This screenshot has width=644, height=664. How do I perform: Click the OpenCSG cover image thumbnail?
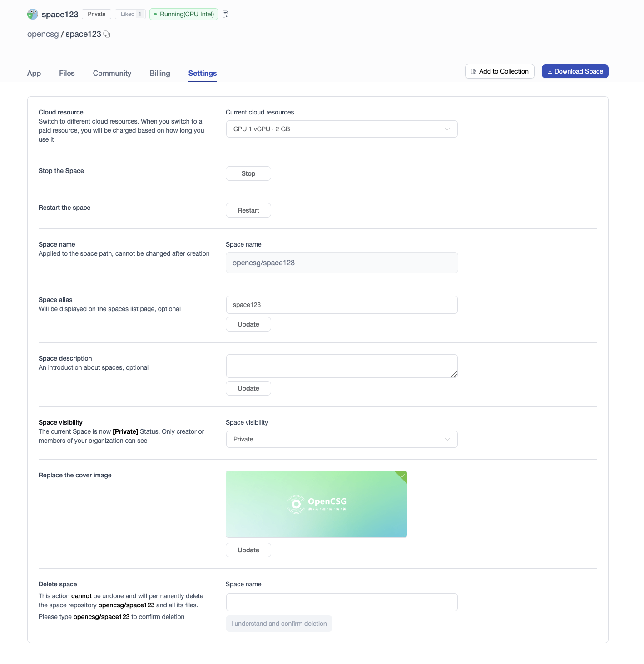pyautogui.click(x=316, y=504)
